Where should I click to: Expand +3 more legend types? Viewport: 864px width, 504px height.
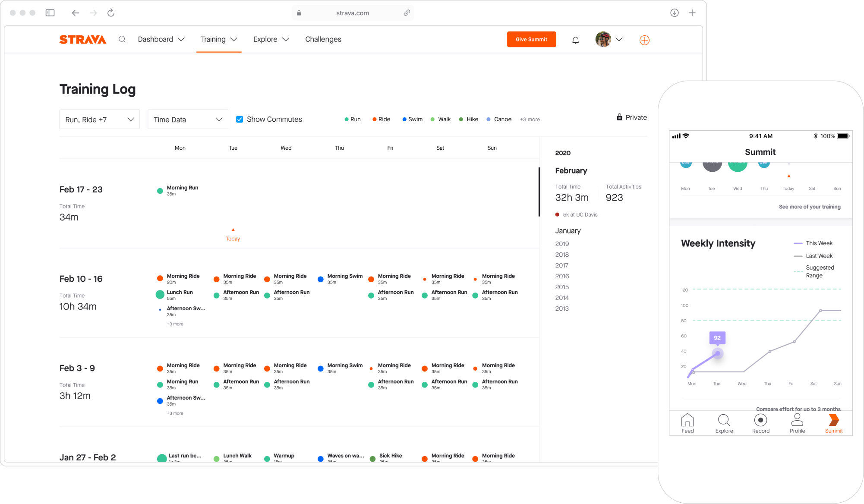click(530, 120)
